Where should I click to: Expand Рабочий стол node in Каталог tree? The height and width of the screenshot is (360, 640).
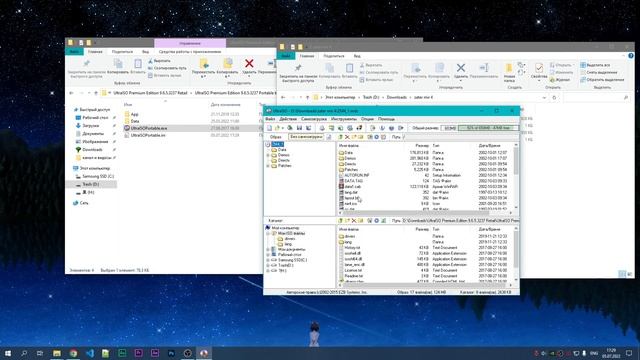tap(268, 255)
